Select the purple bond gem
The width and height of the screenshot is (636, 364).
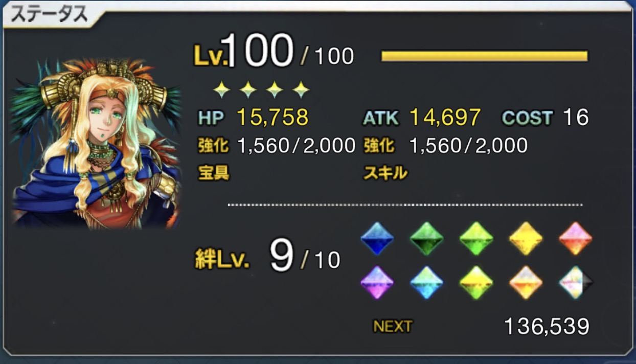point(377,282)
